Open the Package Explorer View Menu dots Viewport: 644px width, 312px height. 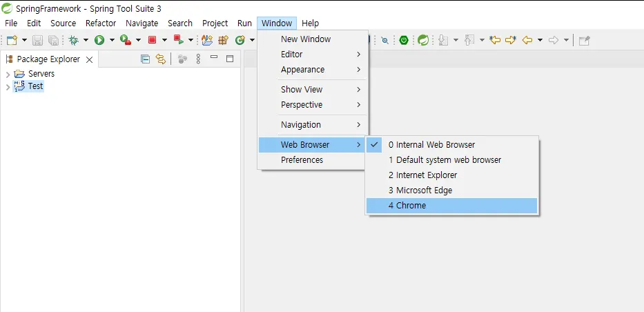(x=198, y=59)
